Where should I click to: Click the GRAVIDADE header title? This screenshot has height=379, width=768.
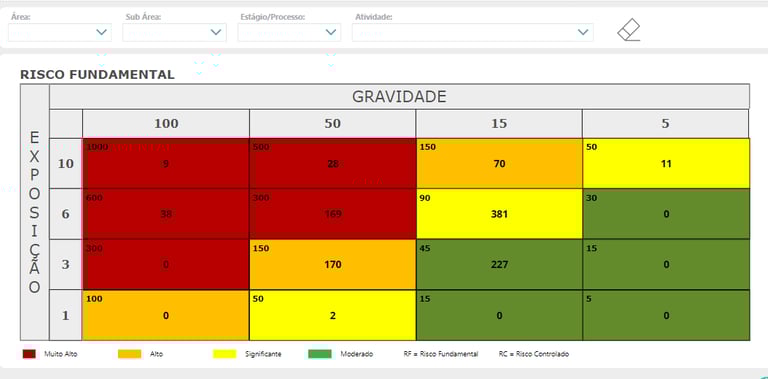point(399,96)
